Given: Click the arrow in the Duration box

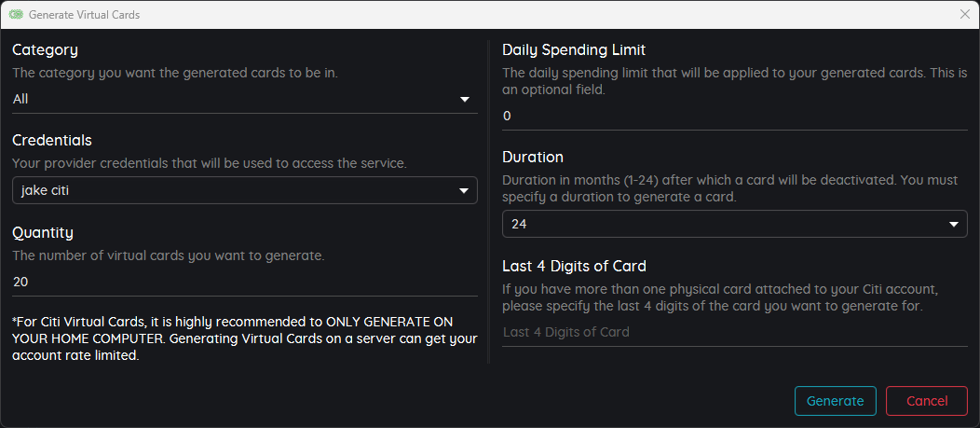Looking at the screenshot, I should point(954,224).
